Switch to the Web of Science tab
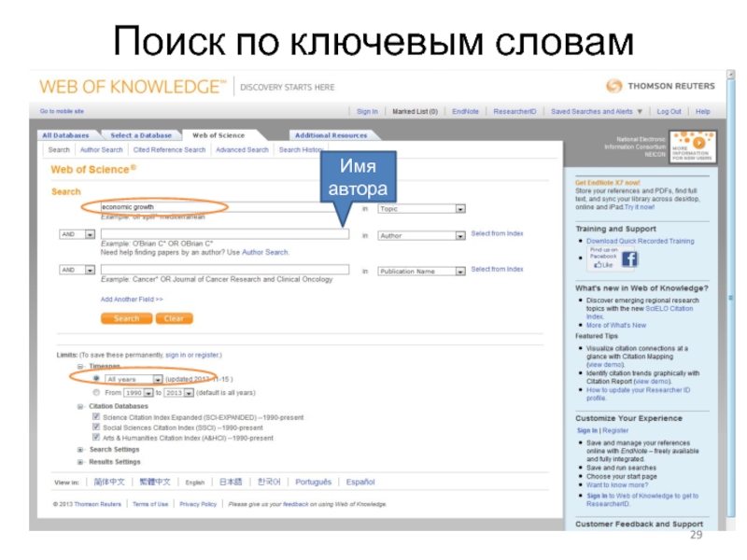 coord(218,135)
